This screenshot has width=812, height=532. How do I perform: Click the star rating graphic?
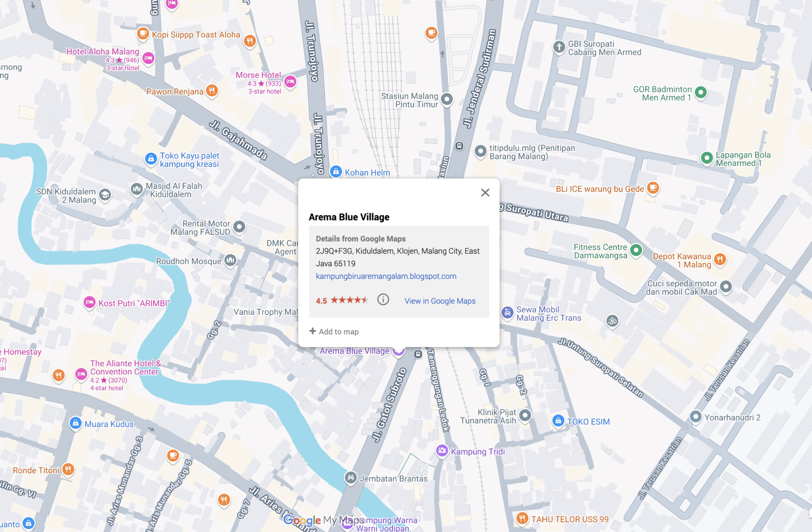click(349, 300)
